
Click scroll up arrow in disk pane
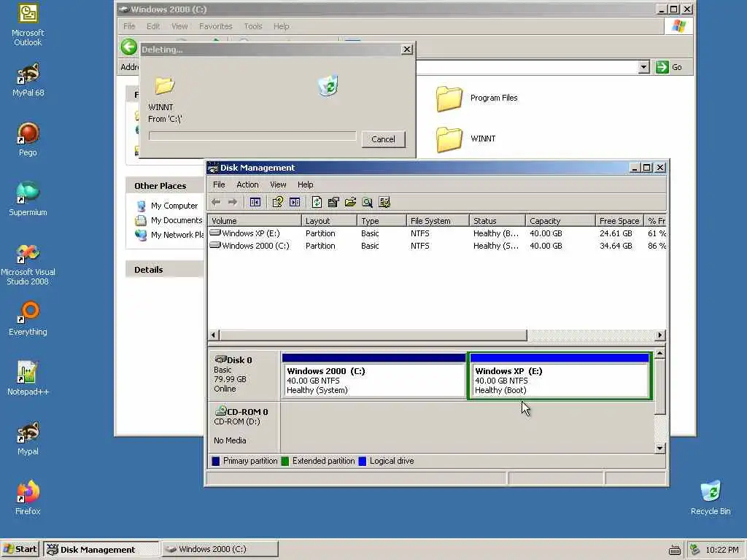click(659, 354)
